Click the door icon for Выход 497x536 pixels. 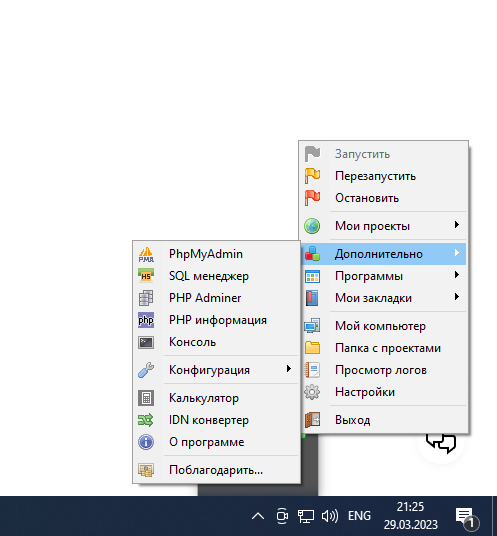[312, 420]
